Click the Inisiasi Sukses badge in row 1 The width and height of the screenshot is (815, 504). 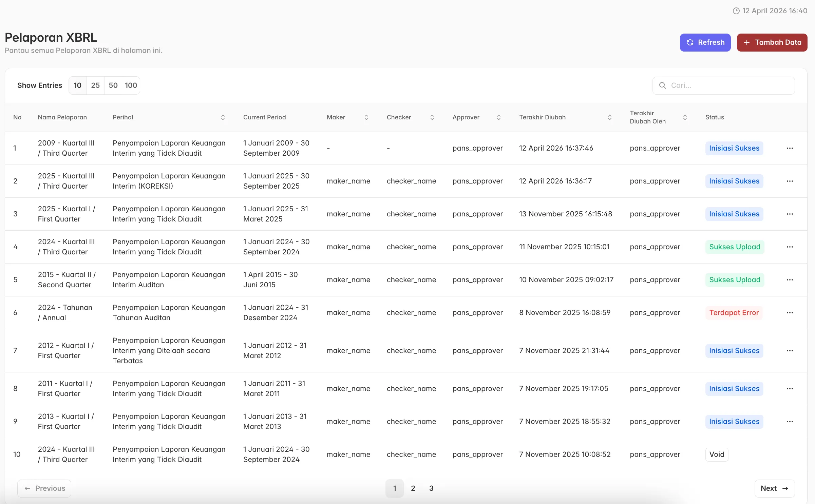[734, 148]
